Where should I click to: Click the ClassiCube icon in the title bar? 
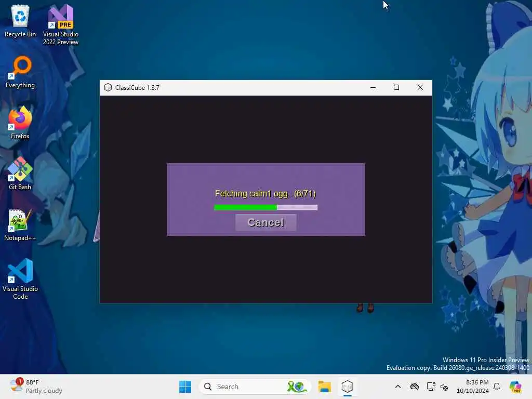[x=108, y=87]
